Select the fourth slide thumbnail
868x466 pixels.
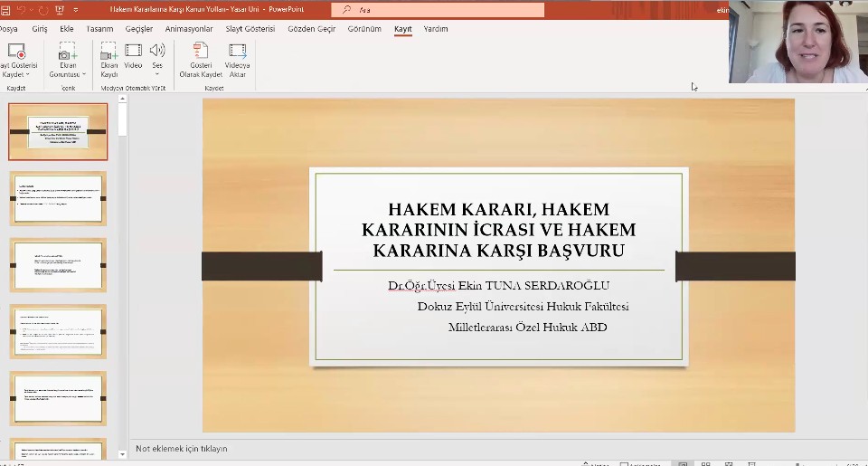click(x=58, y=331)
